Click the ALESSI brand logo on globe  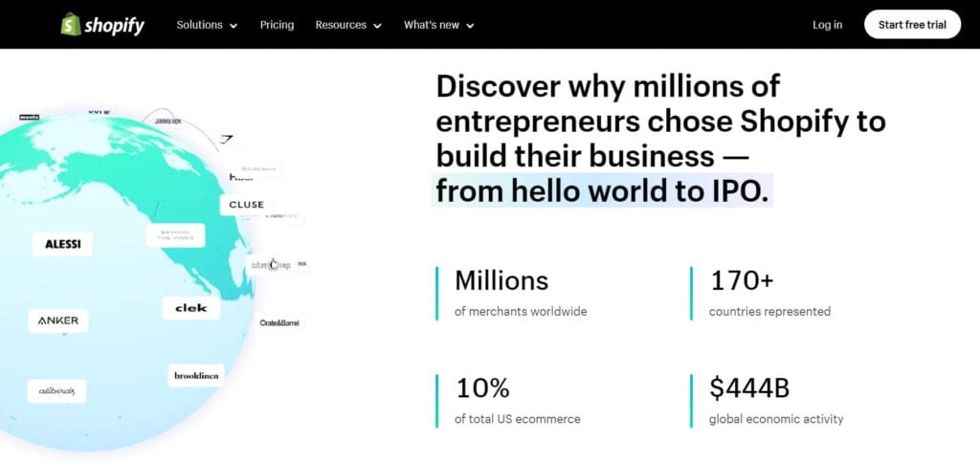[x=63, y=244]
